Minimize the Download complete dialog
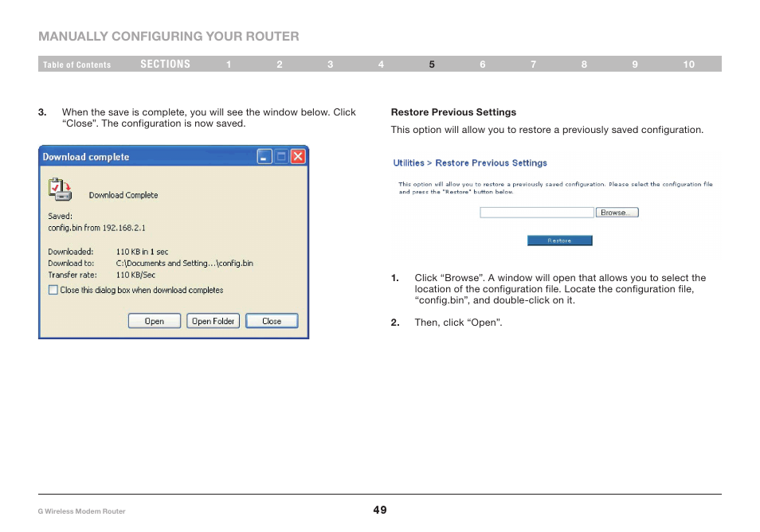Image resolution: width=760 pixels, height=532 pixels. (x=264, y=157)
